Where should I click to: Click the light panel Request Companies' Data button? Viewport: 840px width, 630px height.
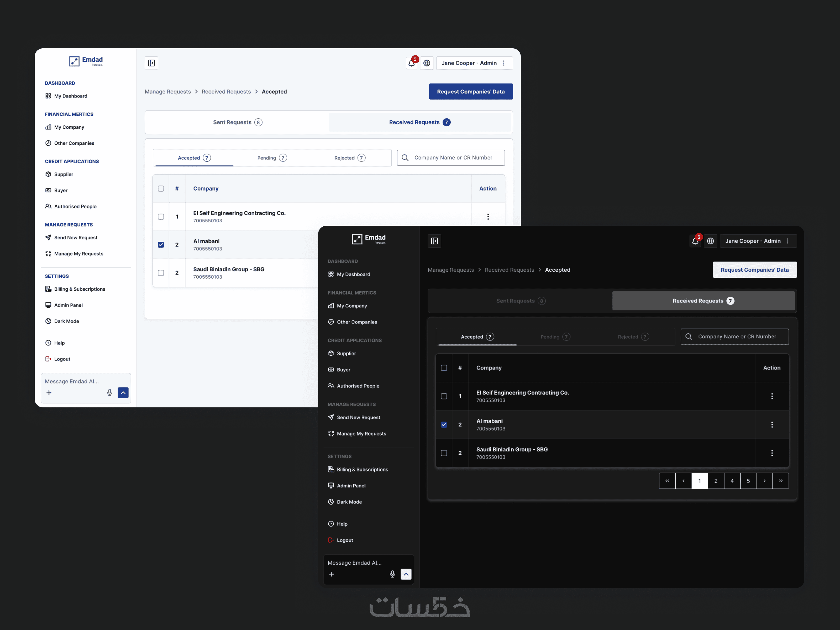click(470, 92)
